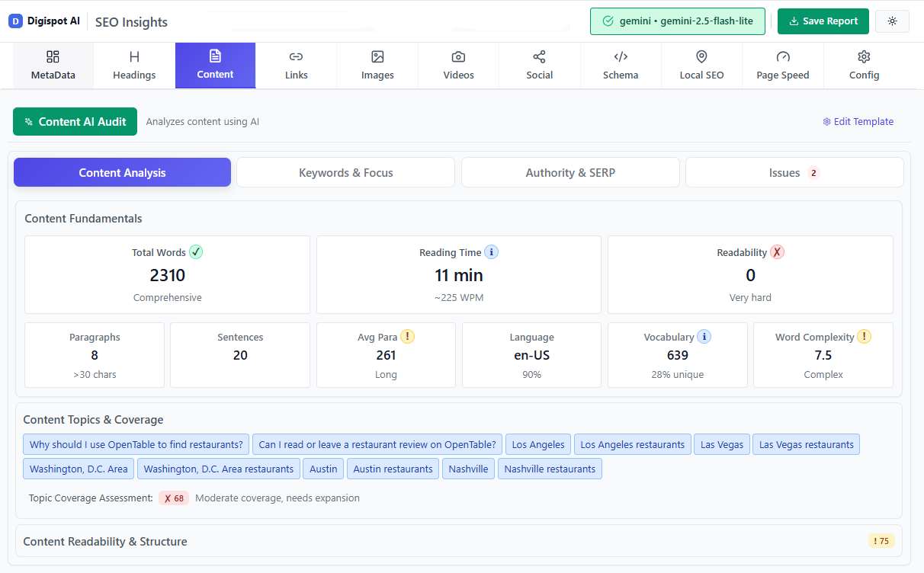
Task: Select the Social share icon
Action: pos(539,56)
